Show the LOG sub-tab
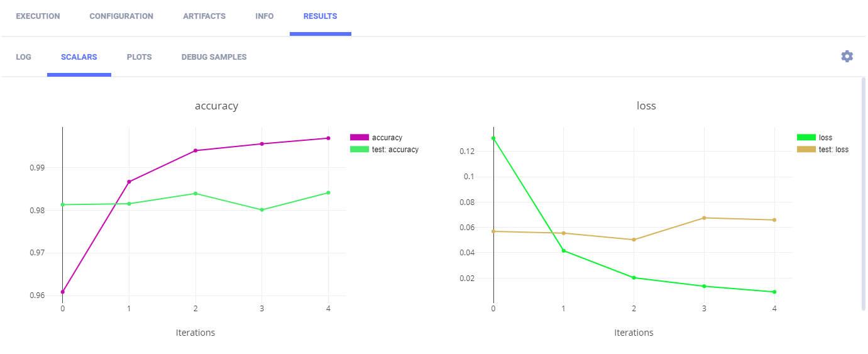 (23, 57)
